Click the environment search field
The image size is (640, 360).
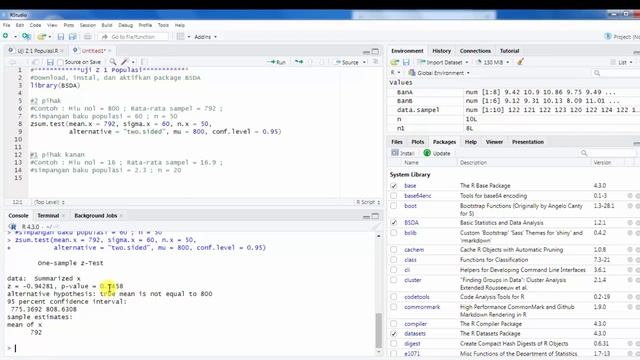click(x=616, y=73)
